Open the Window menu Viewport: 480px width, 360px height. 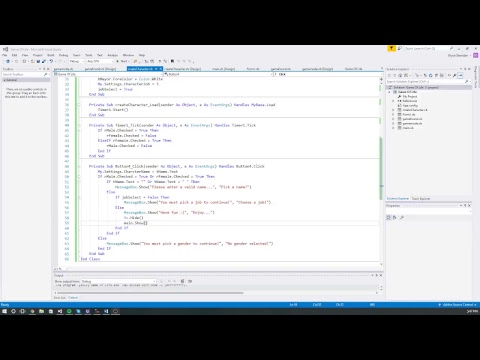point(128,55)
